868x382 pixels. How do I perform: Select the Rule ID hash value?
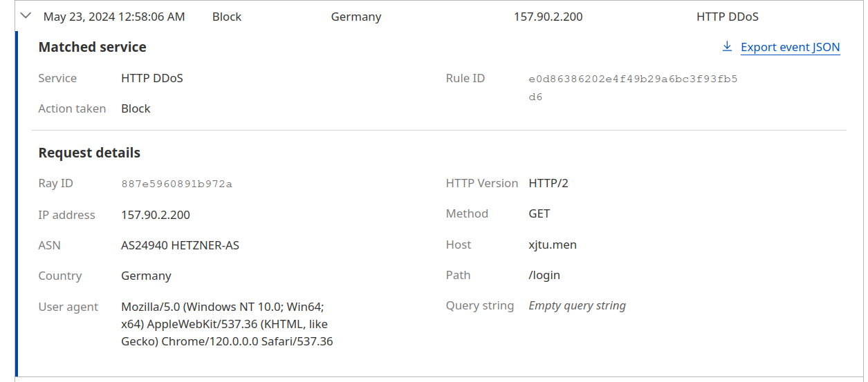pos(632,88)
